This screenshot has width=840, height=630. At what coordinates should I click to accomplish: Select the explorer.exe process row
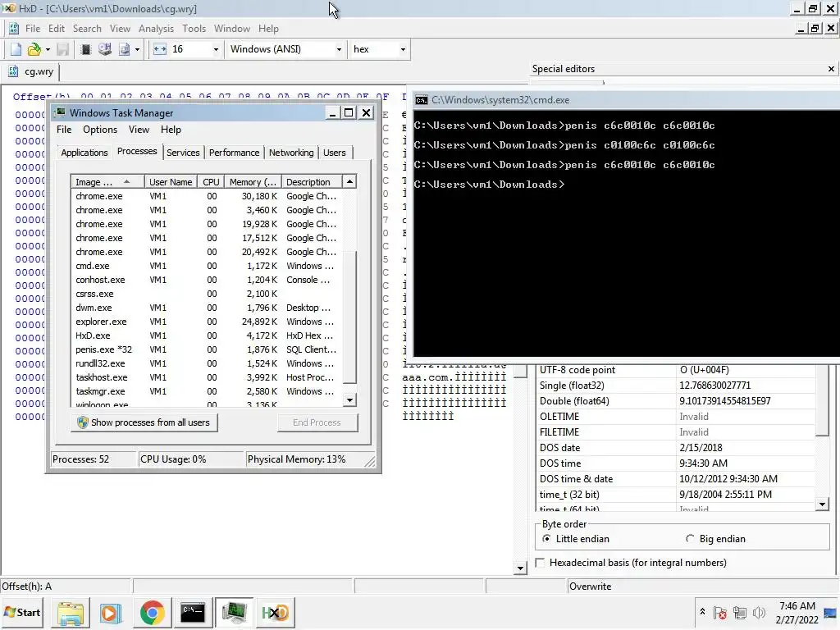pyautogui.click(x=207, y=322)
